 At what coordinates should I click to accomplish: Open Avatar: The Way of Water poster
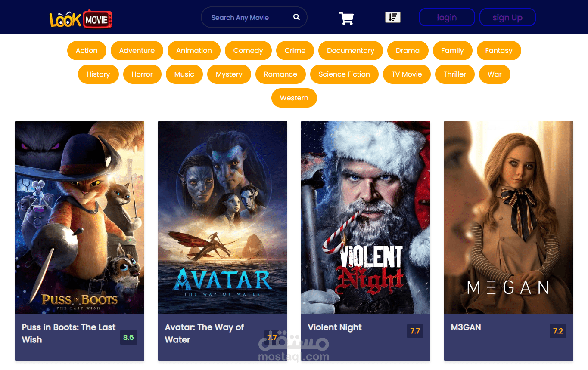(222, 217)
